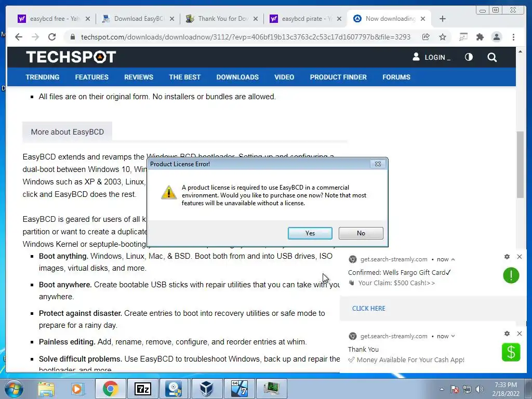This screenshot has height=399, width=532.
Task: Open DOWNLOADS in TechSpot navigation
Action: pyautogui.click(x=237, y=77)
